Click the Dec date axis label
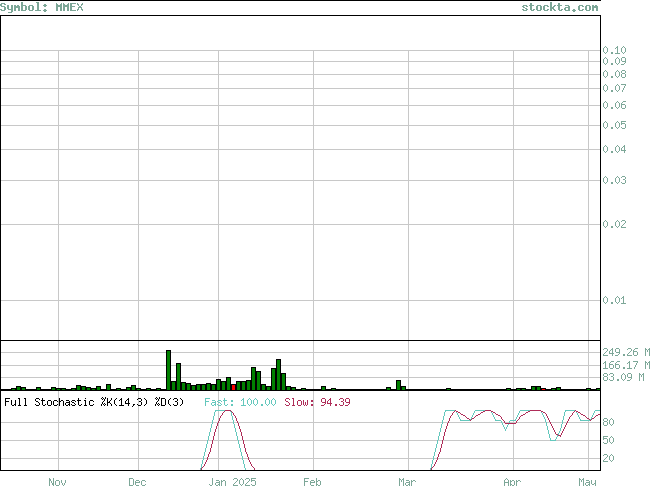 (x=137, y=482)
